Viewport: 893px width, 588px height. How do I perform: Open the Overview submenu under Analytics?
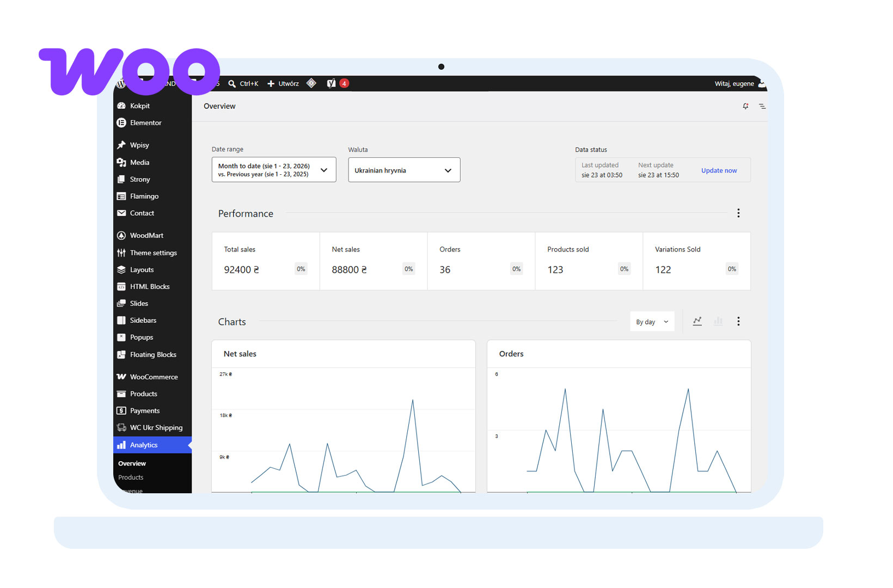[x=132, y=463]
